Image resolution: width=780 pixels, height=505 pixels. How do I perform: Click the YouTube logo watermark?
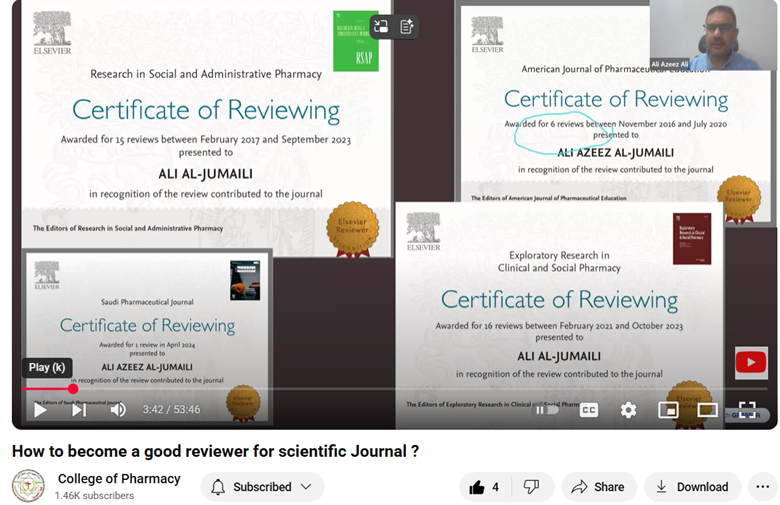click(751, 363)
